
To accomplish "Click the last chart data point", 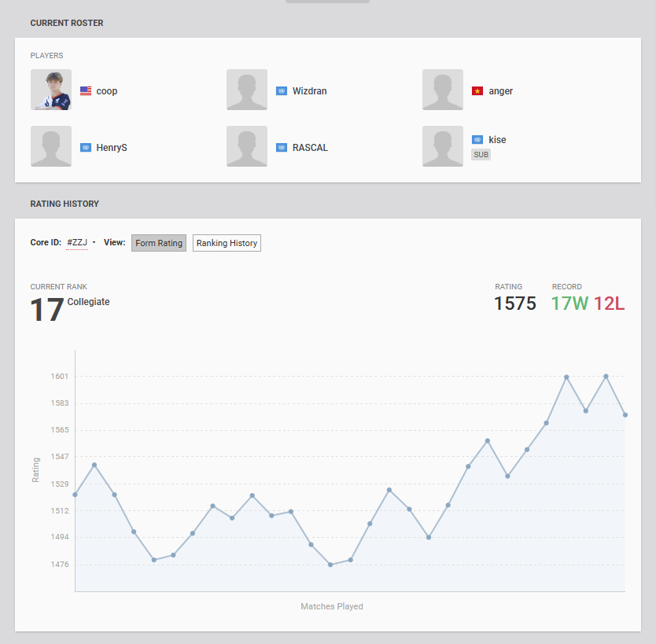I will point(625,415).
